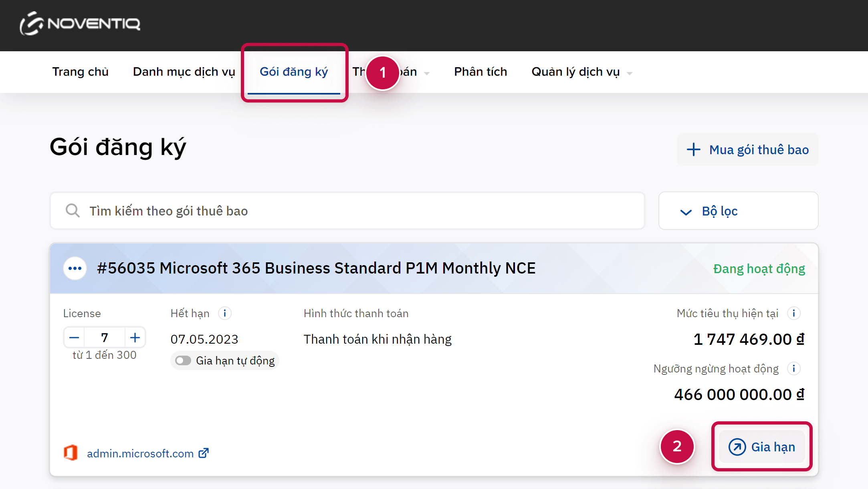Open three-dot menu for subscription #56035
This screenshot has width=868, height=489.
[75, 268]
